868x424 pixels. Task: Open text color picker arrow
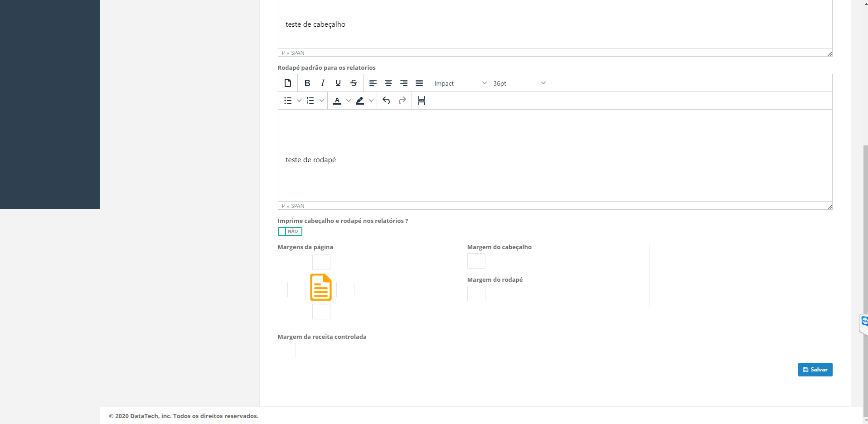click(x=349, y=101)
